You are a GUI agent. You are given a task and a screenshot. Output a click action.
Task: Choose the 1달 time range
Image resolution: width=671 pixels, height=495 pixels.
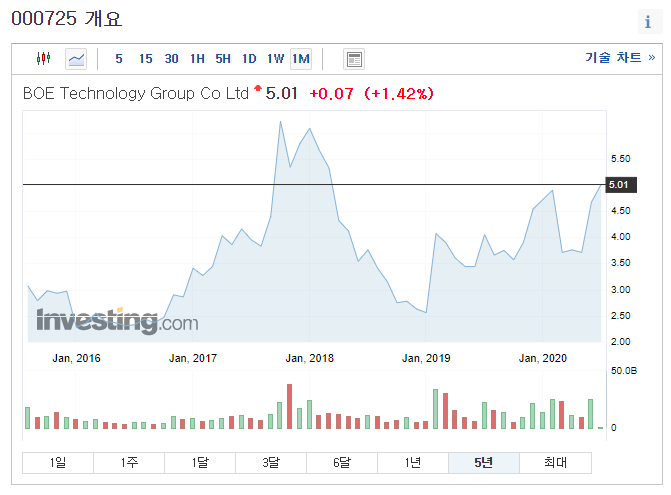click(x=200, y=462)
